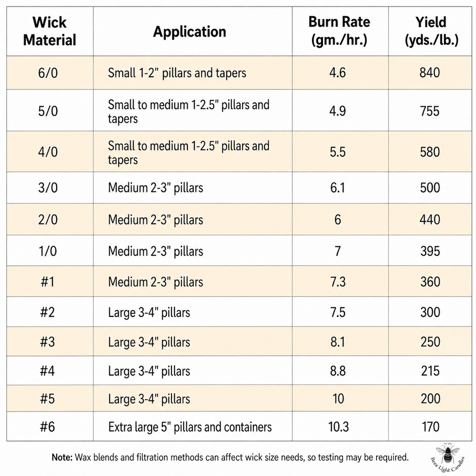
Task: Click the Yield (yds./lb.) header
Action: pos(431,31)
